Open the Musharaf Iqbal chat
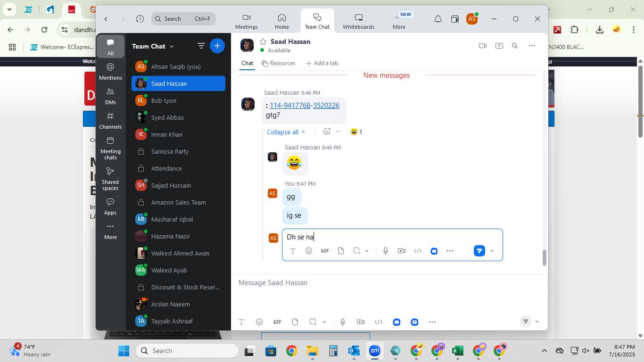 click(178, 219)
